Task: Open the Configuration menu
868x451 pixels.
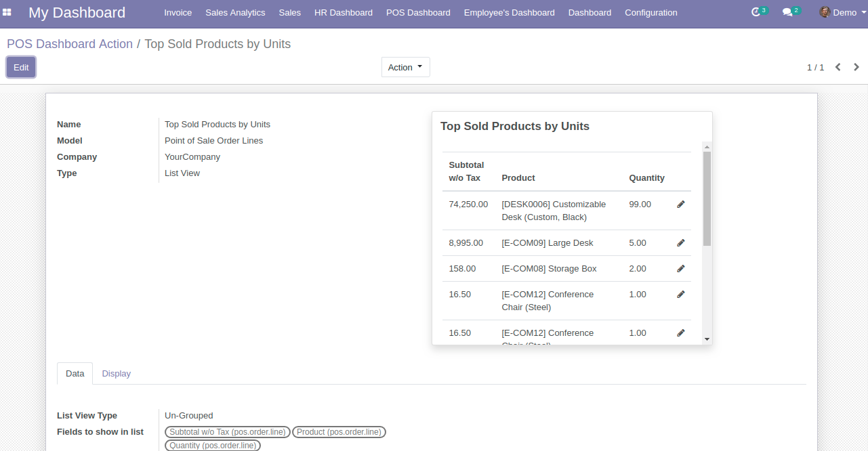Action: 650,12
